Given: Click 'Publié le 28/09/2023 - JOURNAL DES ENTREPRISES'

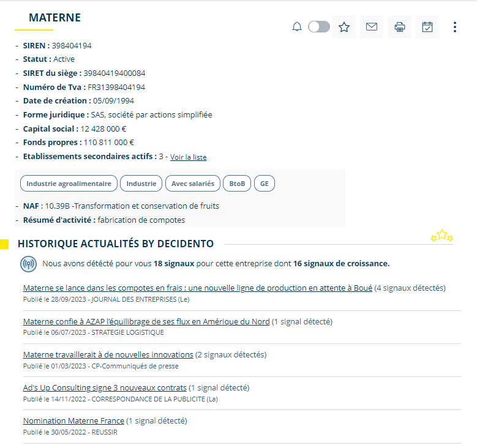Looking at the screenshot, I should (106, 299).
